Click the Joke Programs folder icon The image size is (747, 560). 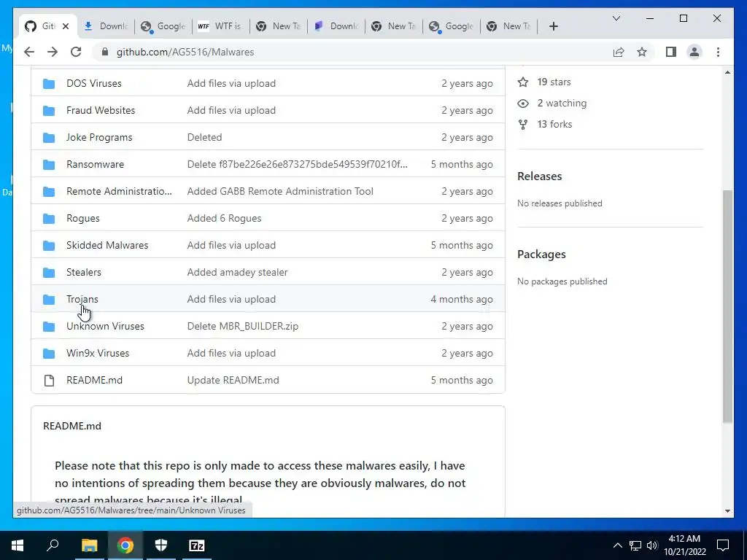pos(49,138)
